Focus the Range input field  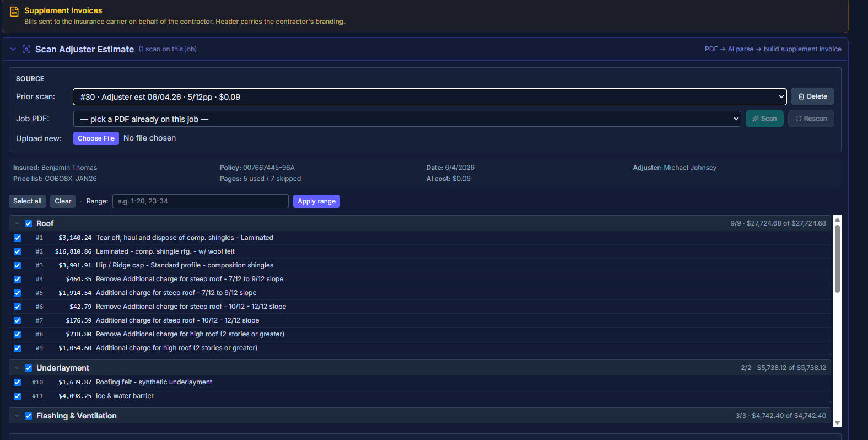201,201
